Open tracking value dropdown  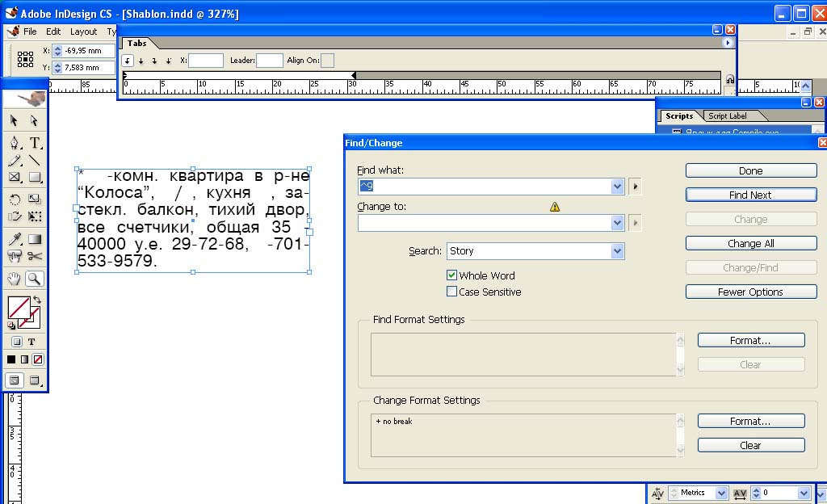pyautogui.click(x=804, y=493)
